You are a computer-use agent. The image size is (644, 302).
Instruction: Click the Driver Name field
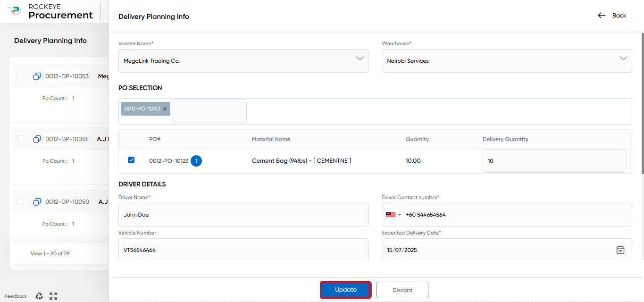click(243, 215)
